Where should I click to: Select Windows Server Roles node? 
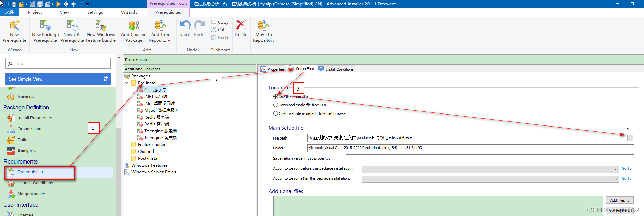click(153, 172)
